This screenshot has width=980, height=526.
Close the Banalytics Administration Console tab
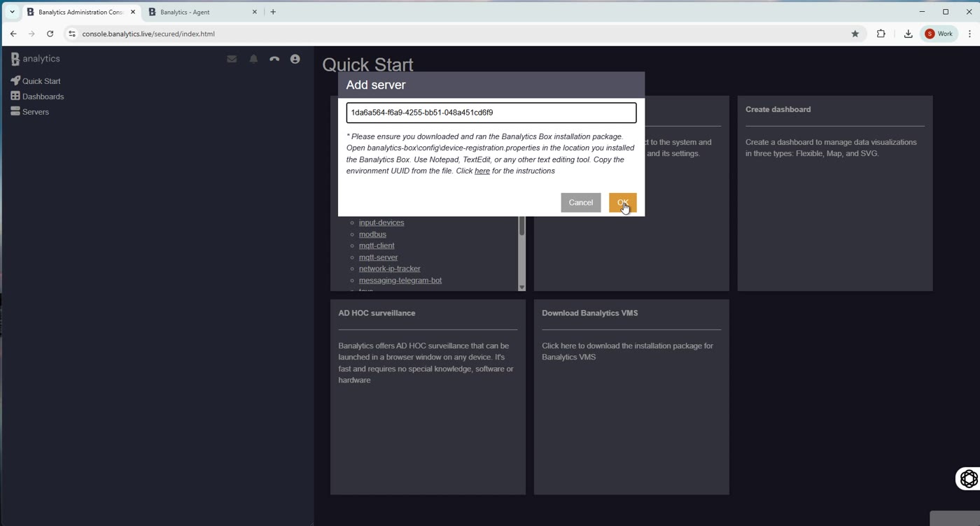tap(133, 12)
